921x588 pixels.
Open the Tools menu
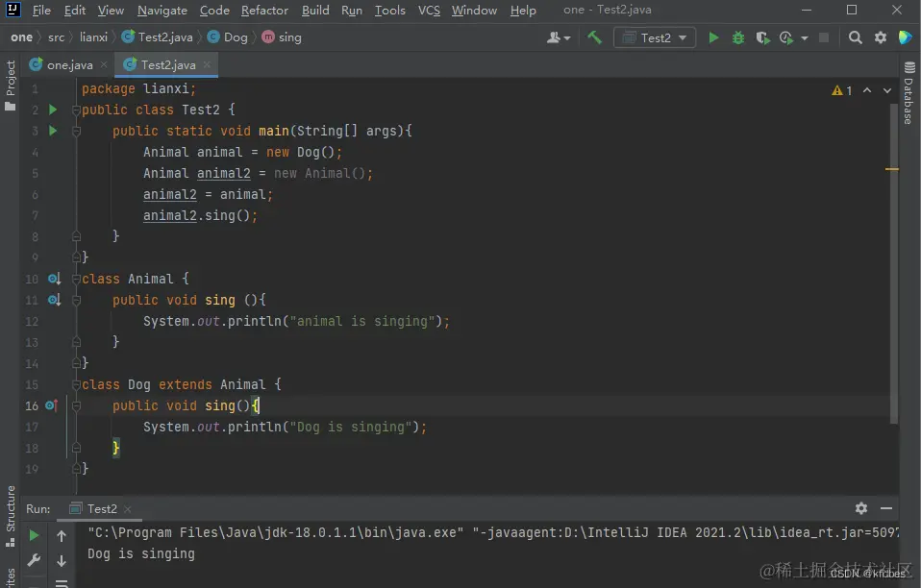coord(390,10)
